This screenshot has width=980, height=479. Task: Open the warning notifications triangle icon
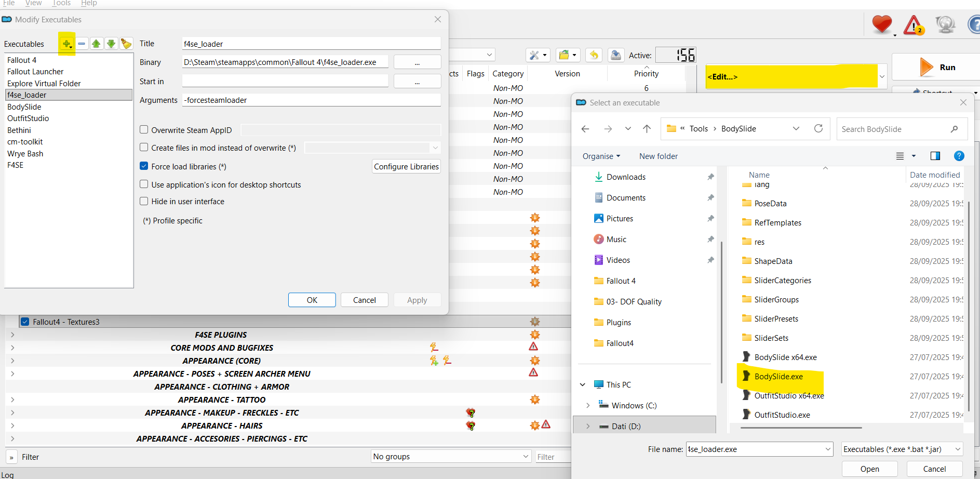coord(914,25)
